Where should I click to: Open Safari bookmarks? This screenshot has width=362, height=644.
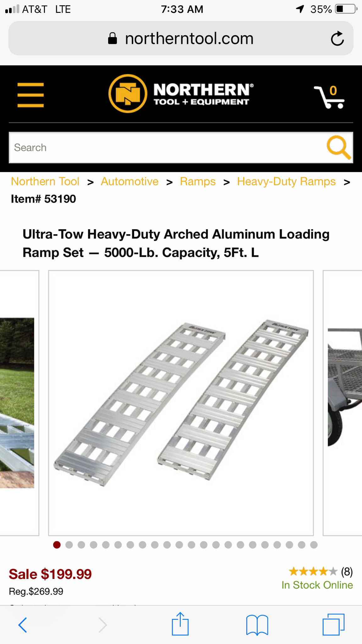point(257,625)
